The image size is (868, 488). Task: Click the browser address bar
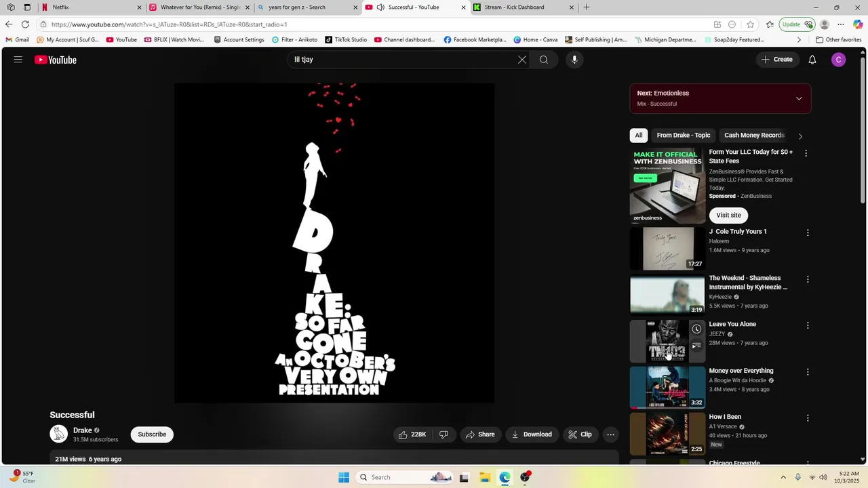tap(380, 24)
